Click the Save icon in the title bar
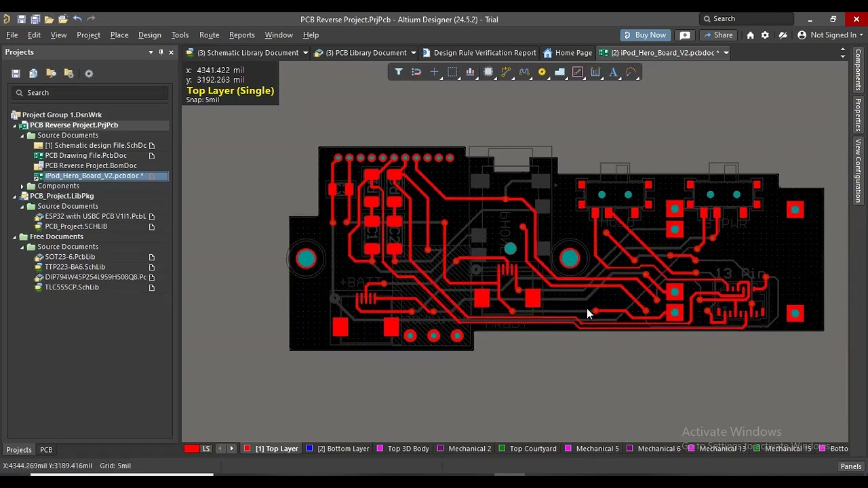The image size is (868, 488). 21,19
